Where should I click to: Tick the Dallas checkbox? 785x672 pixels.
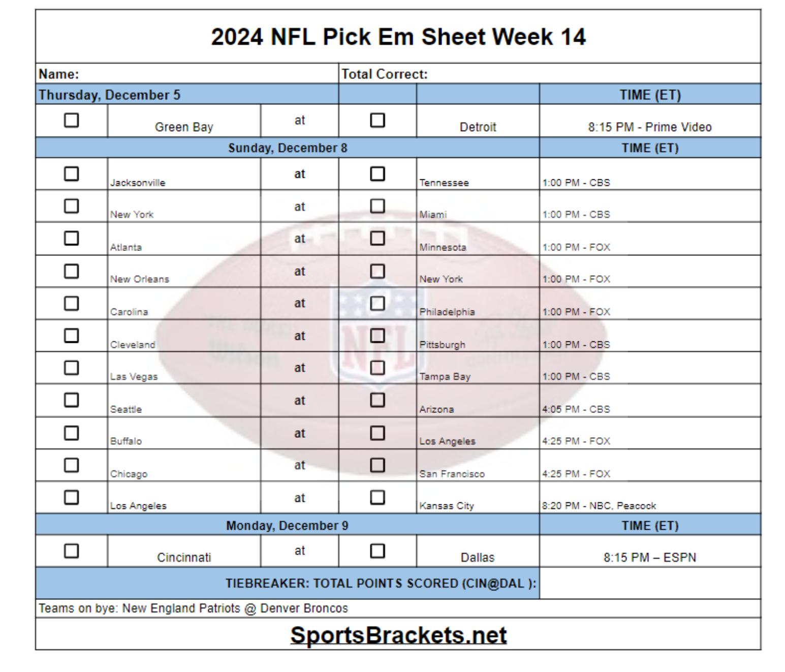pos(378,551)
